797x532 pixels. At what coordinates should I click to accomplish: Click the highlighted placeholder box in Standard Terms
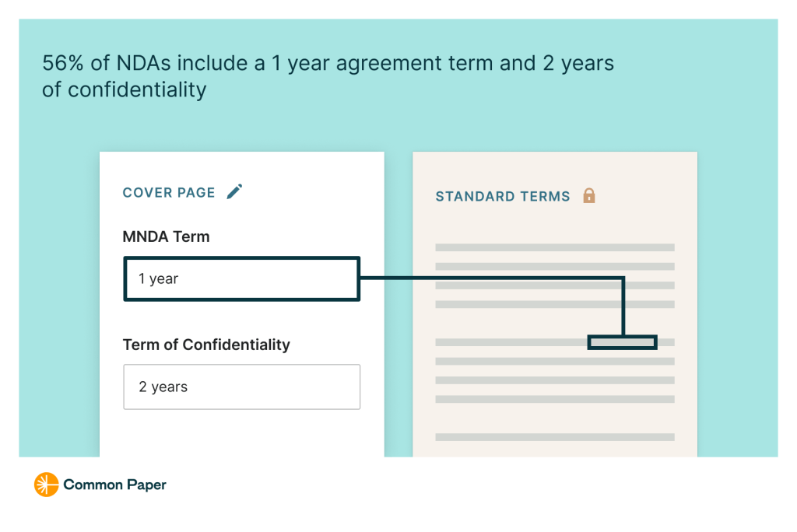(x=623, y=342)
